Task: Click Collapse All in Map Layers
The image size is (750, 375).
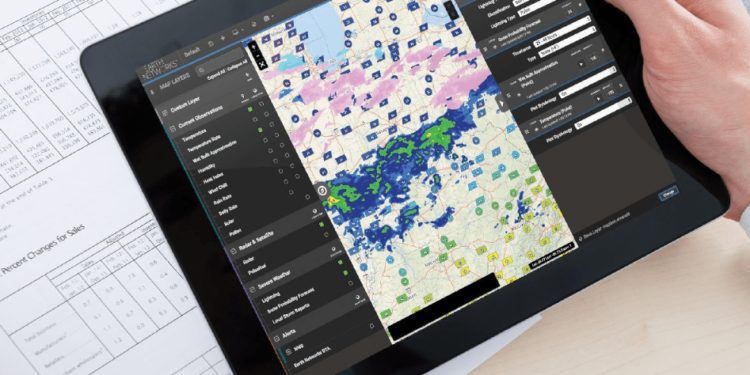Action: (x=237, y=66)
